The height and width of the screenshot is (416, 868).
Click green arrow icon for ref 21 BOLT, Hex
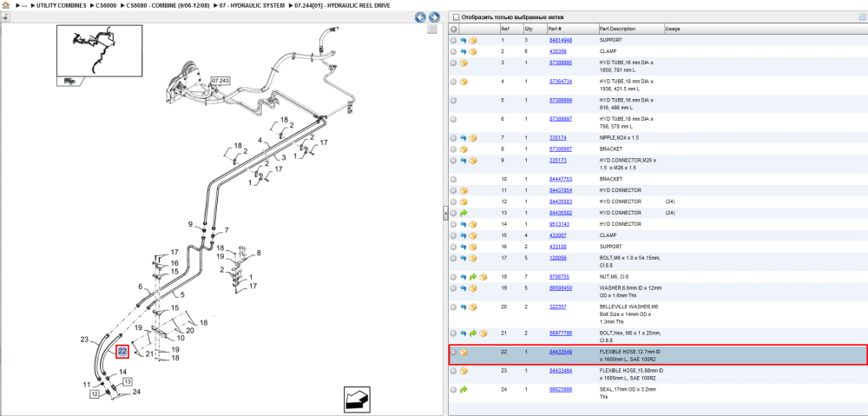(473, 333)
